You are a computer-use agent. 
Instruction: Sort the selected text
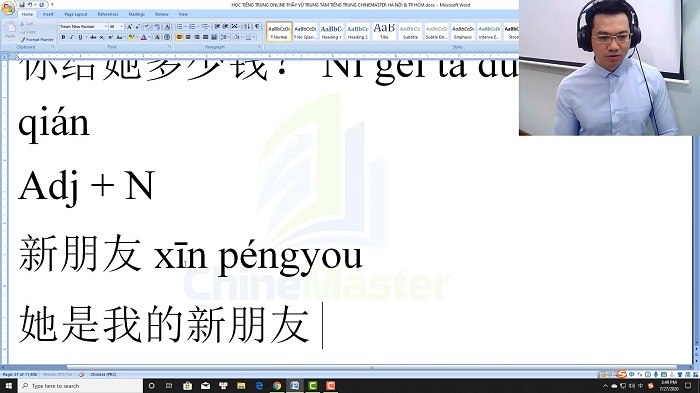click(247, 26)
